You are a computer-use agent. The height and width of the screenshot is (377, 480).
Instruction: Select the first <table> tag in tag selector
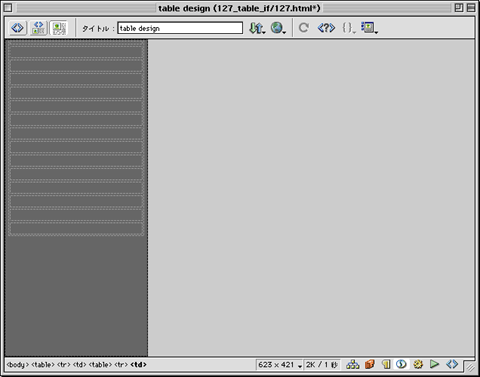43,365
